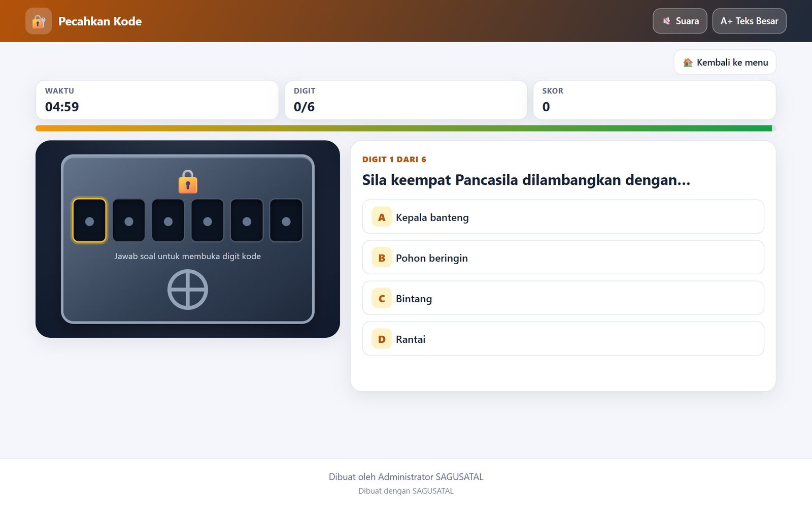This screenshot has height=508, width=812.
Task: Click the orange padlock icon on the safe
Action: [x=188, y=182]
